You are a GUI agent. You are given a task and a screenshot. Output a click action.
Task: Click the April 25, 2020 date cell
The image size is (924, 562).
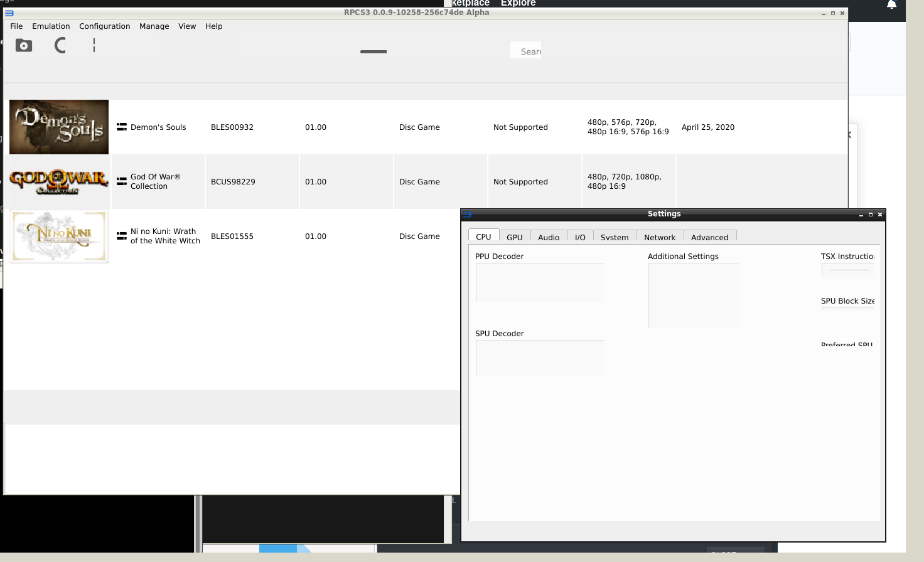(708, 127)
